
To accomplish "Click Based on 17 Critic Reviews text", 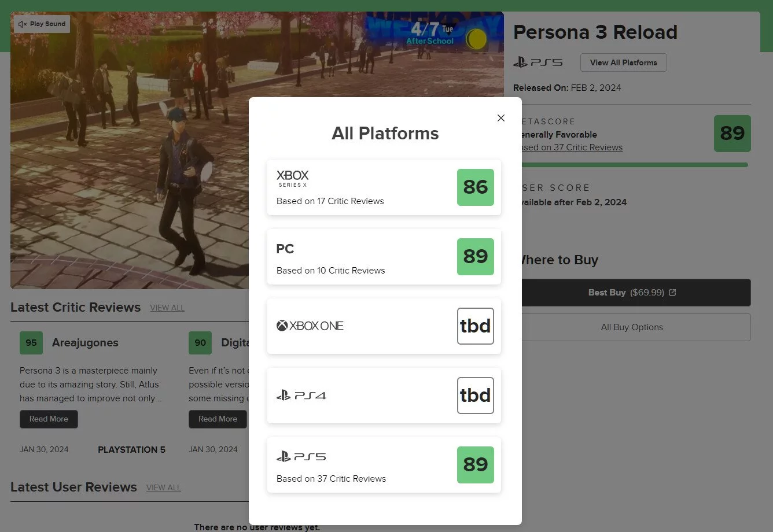I will click(x=330, y=201).
